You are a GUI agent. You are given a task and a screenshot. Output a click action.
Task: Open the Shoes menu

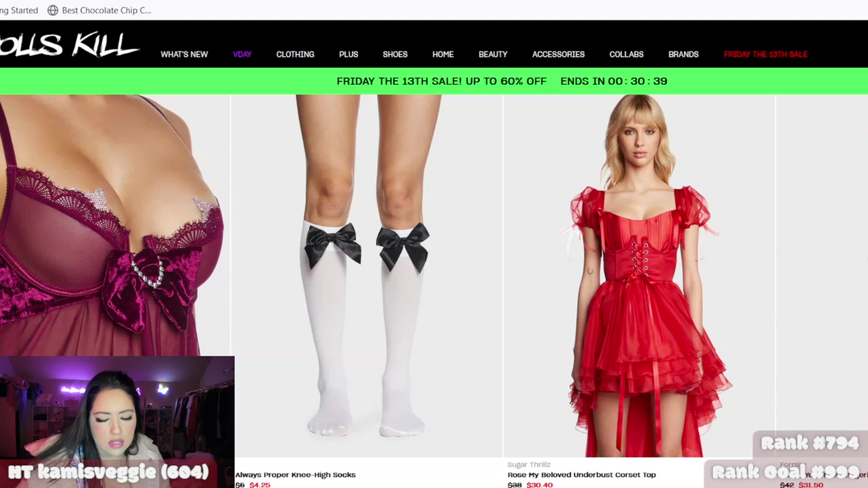tap(395, 54)
